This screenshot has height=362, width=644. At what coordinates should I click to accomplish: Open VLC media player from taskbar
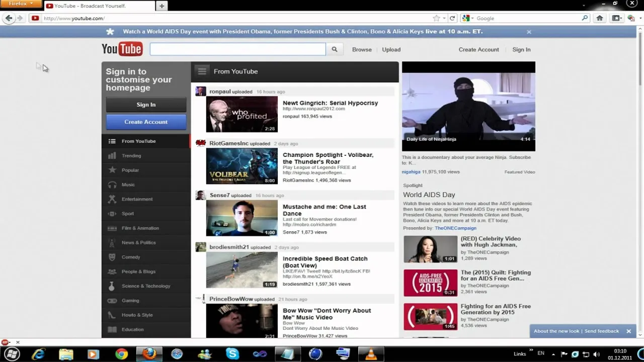(371, 354)
